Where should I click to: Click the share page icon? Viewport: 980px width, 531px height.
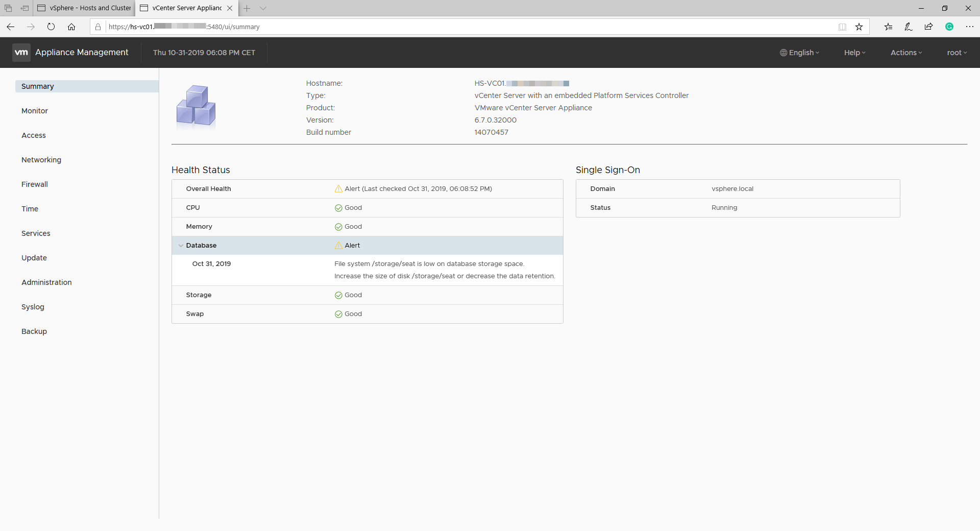pyautogui.click(x=928, y=27)
